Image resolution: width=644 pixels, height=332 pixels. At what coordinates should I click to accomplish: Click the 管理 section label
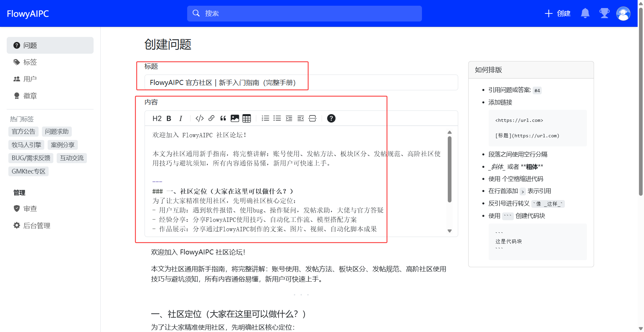pos(19,193)
